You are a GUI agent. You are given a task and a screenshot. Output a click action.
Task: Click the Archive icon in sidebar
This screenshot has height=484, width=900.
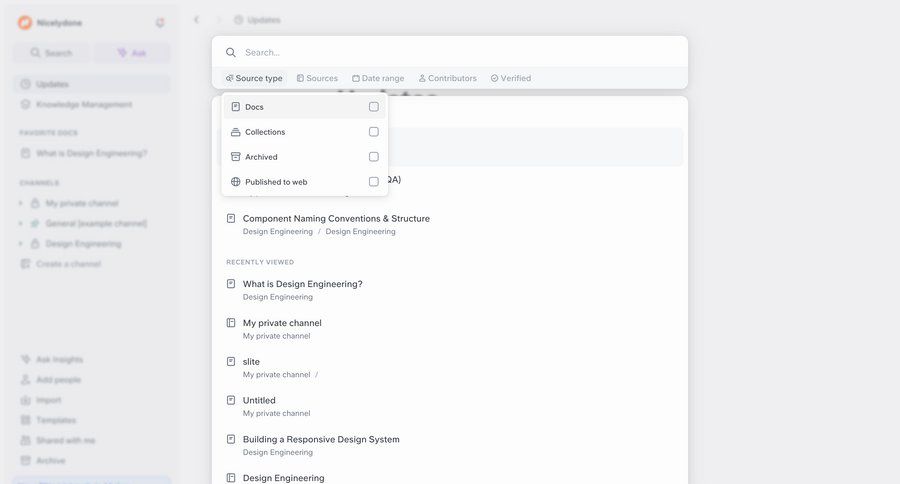[26, 461]
